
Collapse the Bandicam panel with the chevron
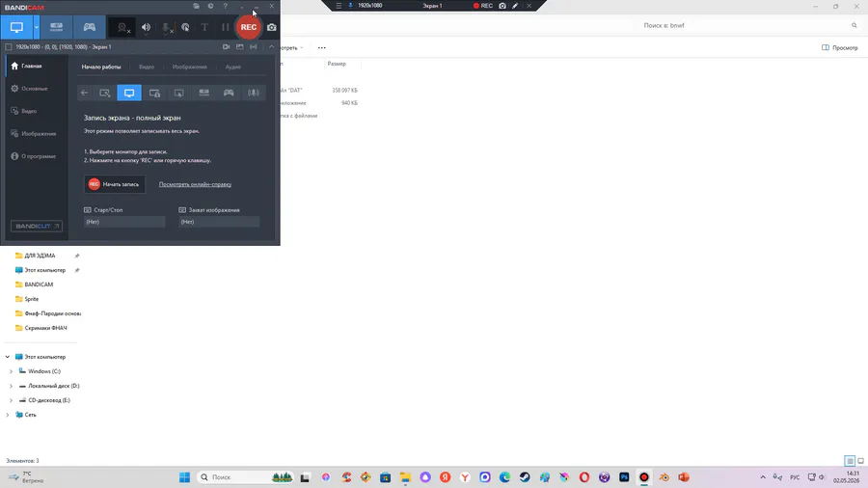pos(271,47)
